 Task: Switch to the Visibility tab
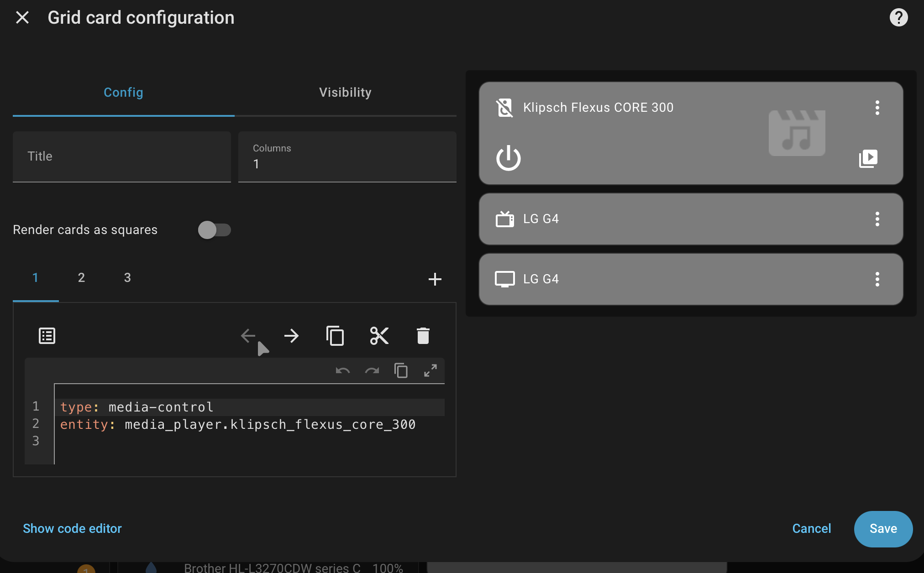click(x=345, y=93)
